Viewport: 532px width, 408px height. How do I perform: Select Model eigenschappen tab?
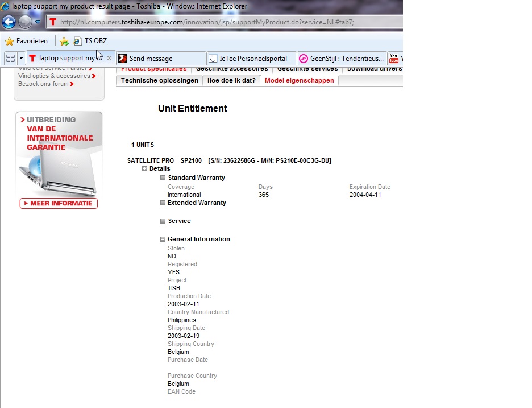click(x=299, y=80)
